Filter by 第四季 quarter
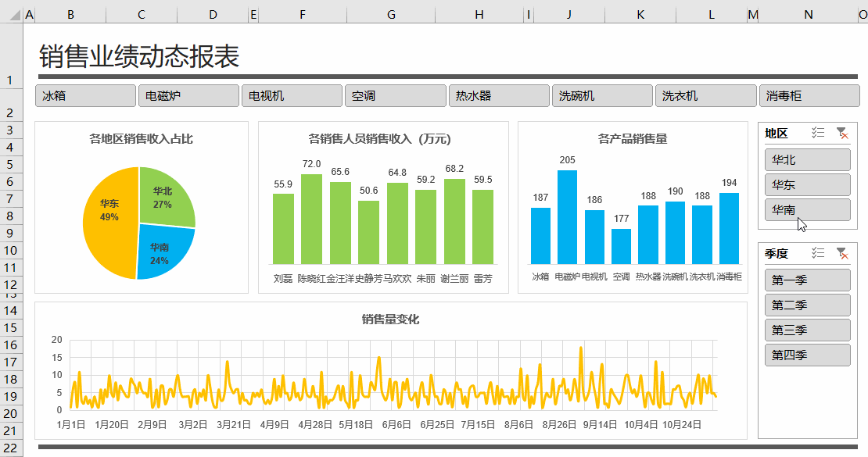Viewport: 868px width, 457px height. pyautogui.click(x=807, y=355)
